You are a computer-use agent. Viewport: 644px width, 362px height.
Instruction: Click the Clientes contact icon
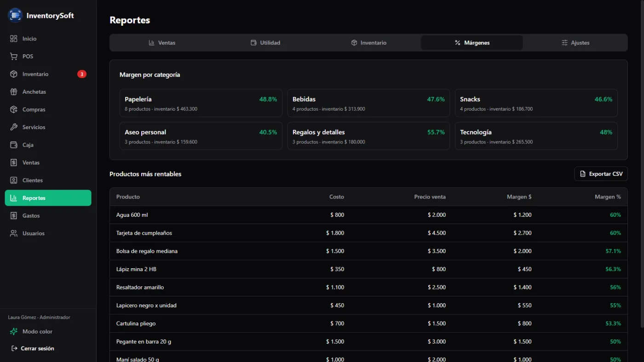pos(14,180)
